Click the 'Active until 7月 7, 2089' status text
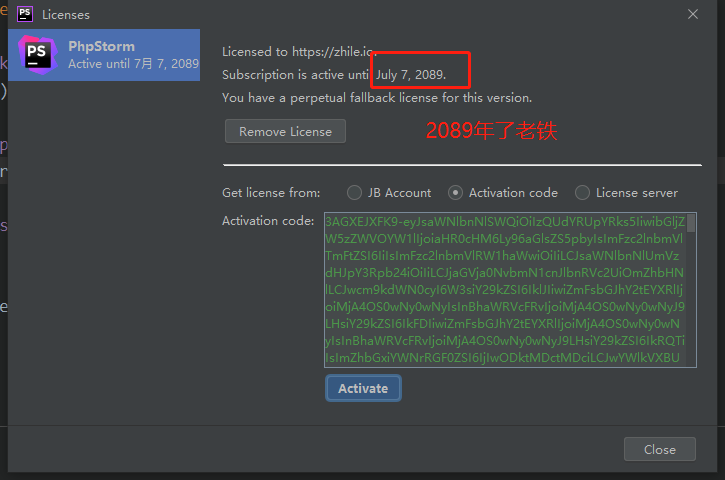Screen dimensions: 725x480 pos(133,64)
